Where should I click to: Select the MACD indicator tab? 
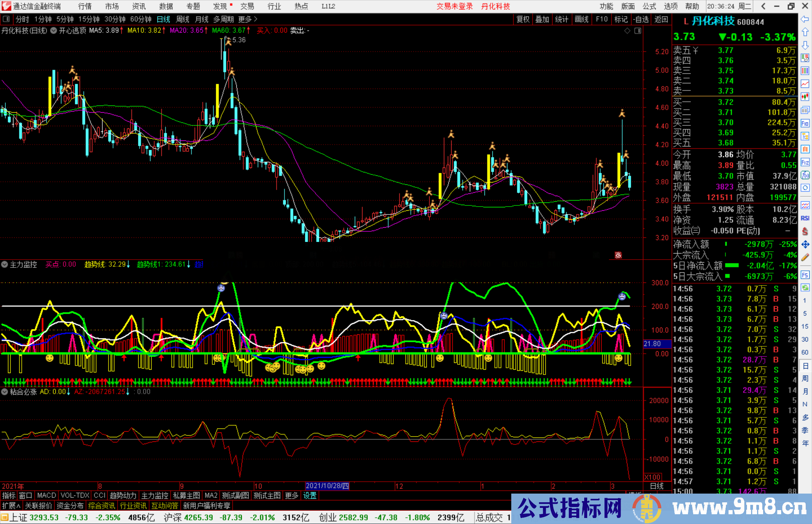click(x=47, y=495)
